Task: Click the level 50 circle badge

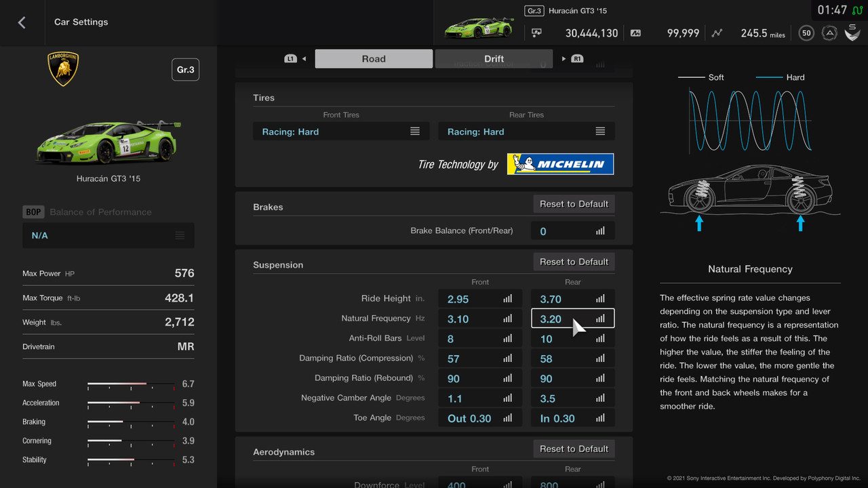Action: pyautogui.click(x=806, y=33)
